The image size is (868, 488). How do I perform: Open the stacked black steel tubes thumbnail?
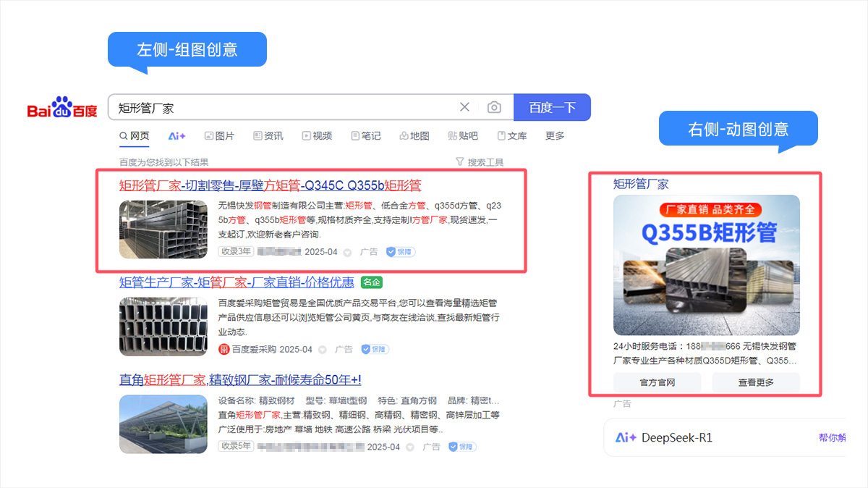(164, 230)
